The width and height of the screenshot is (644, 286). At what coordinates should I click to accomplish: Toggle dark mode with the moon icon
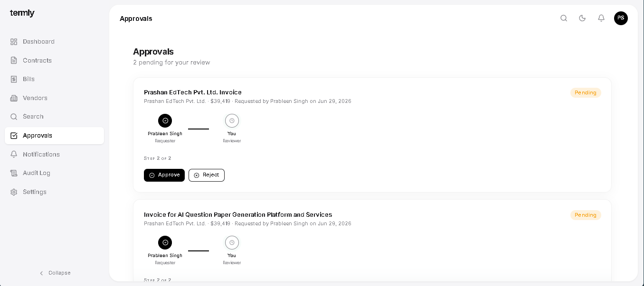582,18
